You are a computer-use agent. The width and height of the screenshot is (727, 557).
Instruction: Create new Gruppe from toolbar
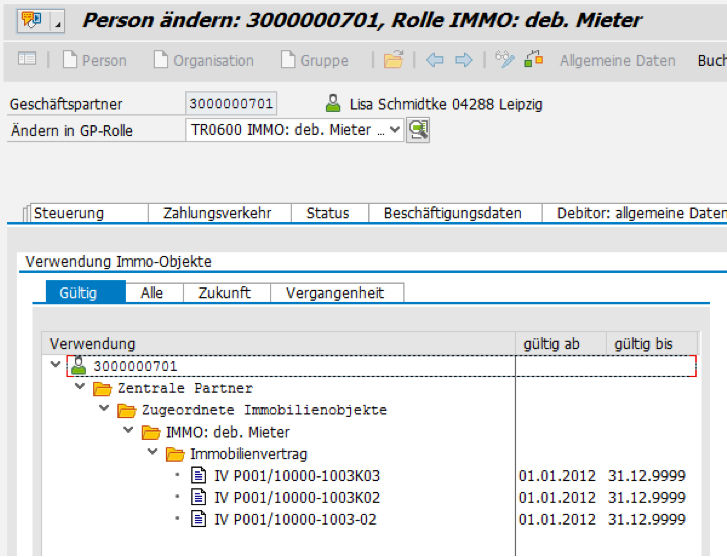pyautogui.click(x=314, y=60)
